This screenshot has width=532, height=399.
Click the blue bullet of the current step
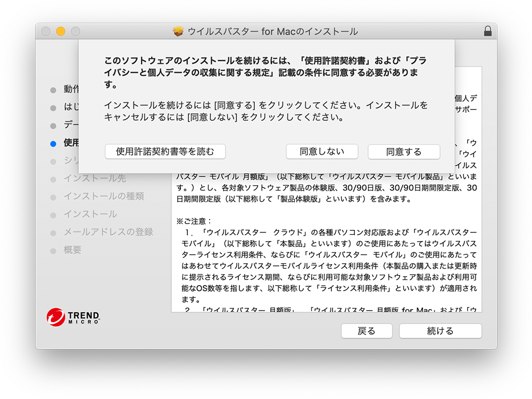tap(53, 143)
